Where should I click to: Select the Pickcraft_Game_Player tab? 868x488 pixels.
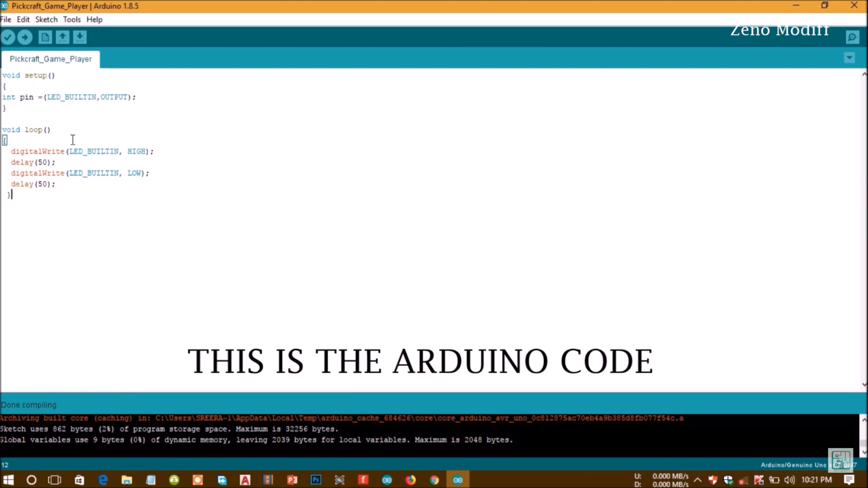pyautogui.click(x=51, y=59)
